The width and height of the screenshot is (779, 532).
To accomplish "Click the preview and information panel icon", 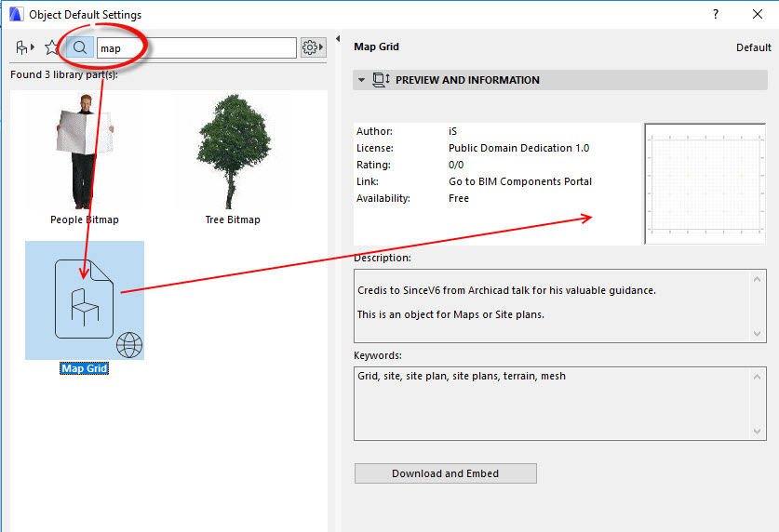I will (381, 80).
